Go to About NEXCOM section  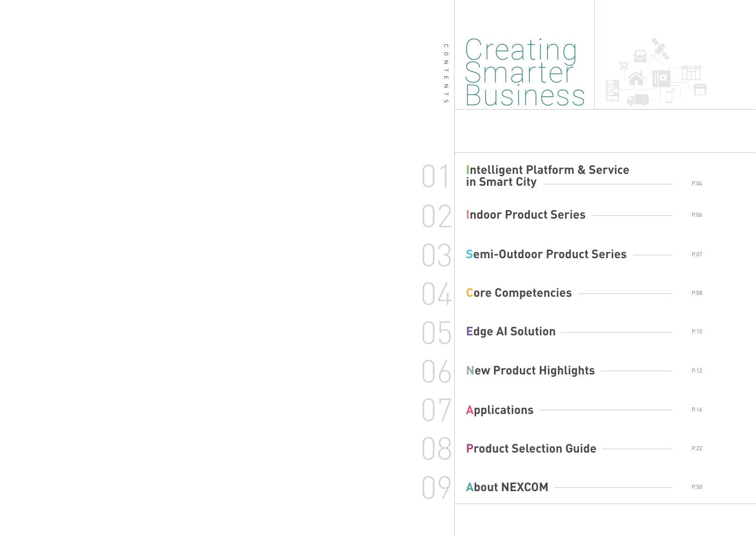pyautogui.click(x=507, y=487)
